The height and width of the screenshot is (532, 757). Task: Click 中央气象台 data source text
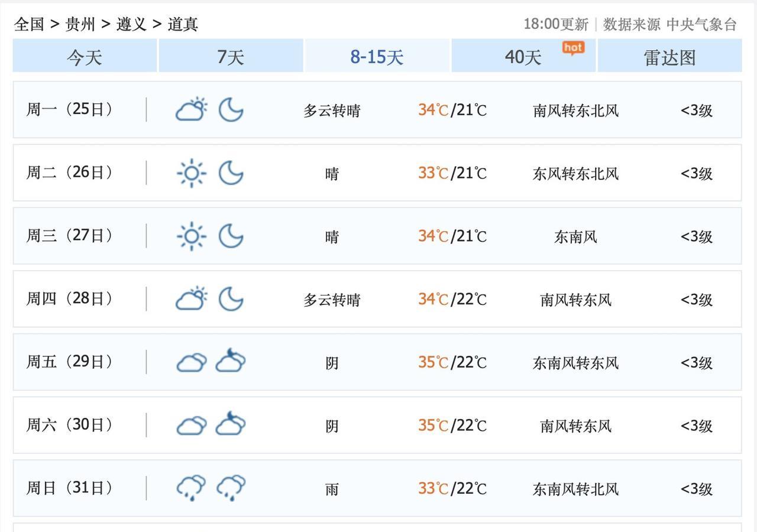tap(701, 24)
